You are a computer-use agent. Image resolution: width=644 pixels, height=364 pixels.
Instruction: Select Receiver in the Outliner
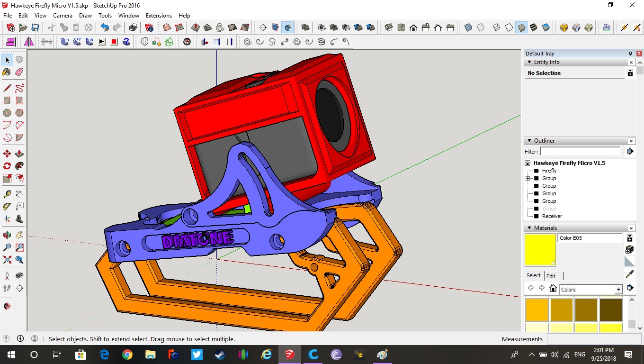(552, 216)
